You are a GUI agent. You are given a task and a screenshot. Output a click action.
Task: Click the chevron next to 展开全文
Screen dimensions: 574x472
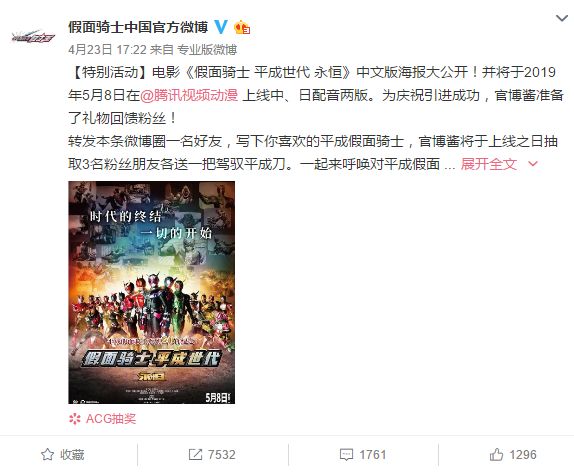(x=533, y=164)
